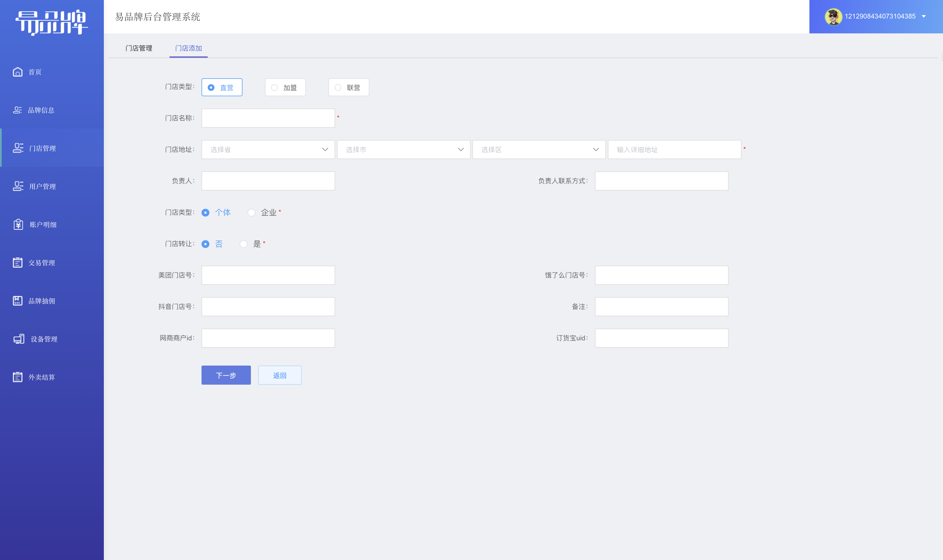Open the 选择市 city dropdown
This screenshot has height=560, width=943.
coord(404,150)
